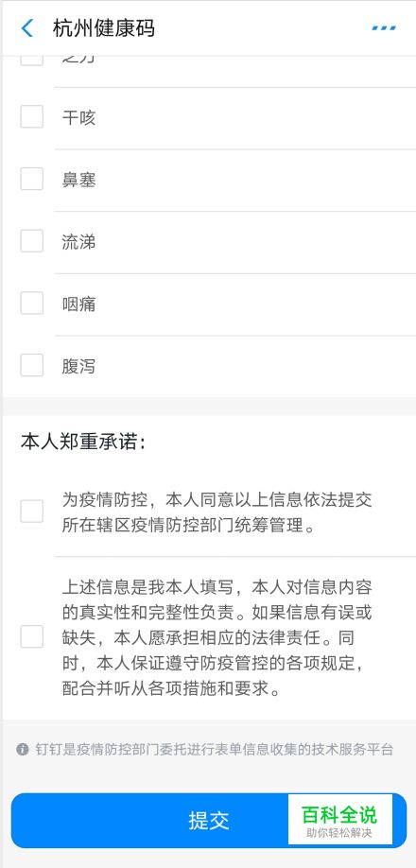Tick the partially hidden checkbox above 干咳
This screenshot has height=868, width=416.
31,60
